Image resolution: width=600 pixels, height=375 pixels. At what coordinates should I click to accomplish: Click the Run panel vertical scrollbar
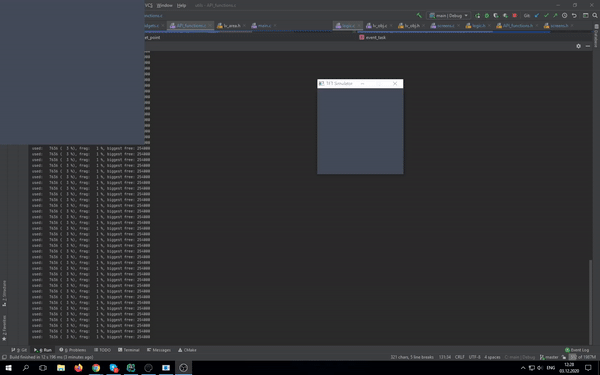pos(590,302)
